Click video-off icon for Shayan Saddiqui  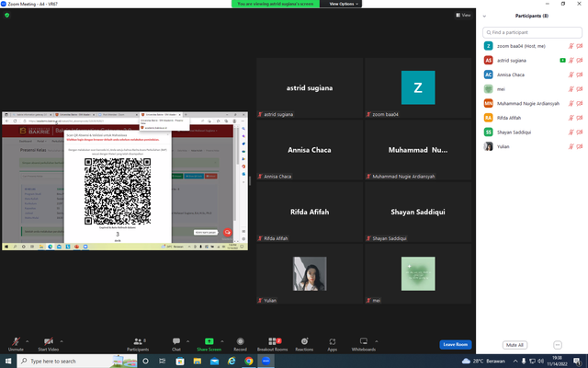[580, 132]
